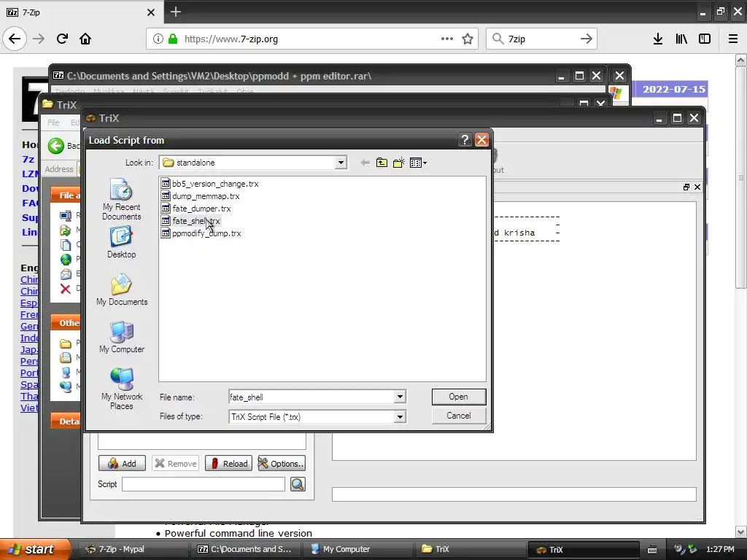Click the TriX bottom command input field
This screenshot has width=747, height=560.
(x=514, y=494)
